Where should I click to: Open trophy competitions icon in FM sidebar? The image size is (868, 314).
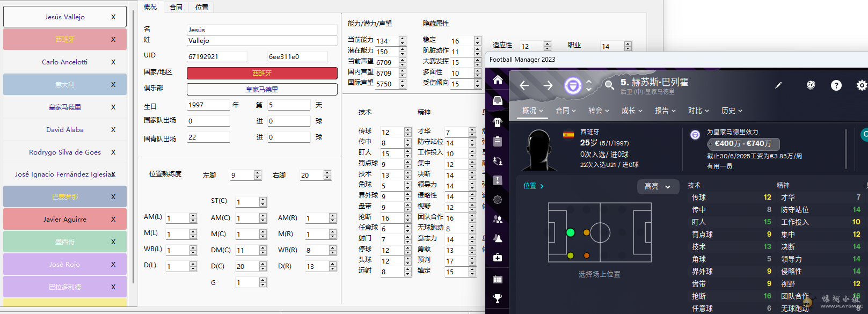[x=498, y=298]
